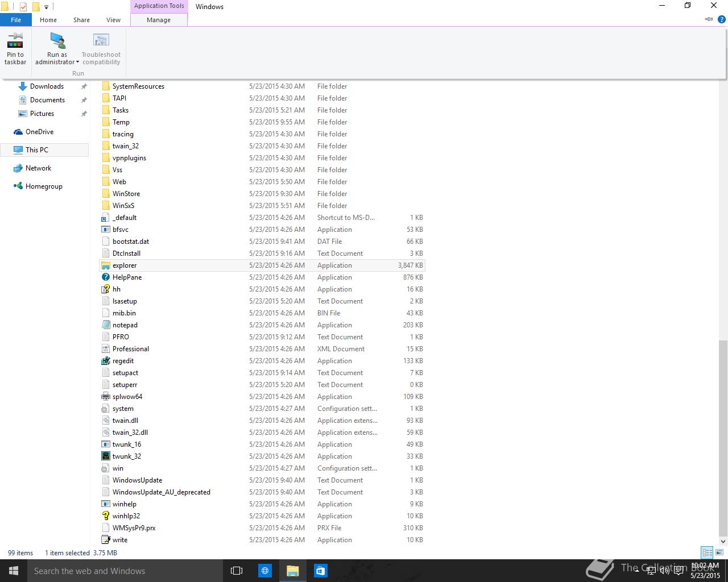The width and height of the screenshot is (728, 582).
Task: Click the twunk_32 application icon
Action: pyautogui.click(x=105, y=456)
